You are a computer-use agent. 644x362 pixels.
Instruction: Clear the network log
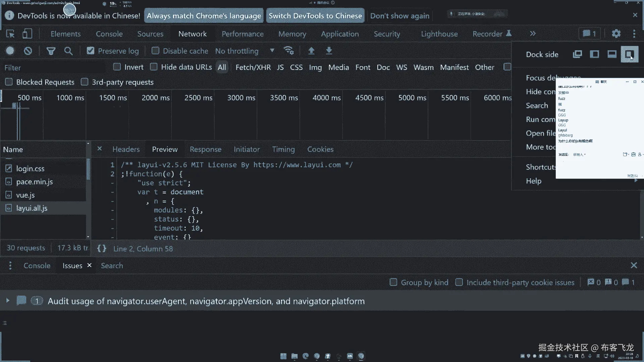[x=28, y=51]
